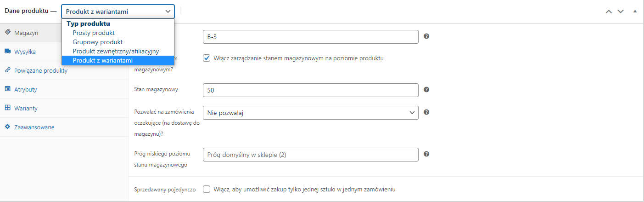Move the panel down with arrow
644x202 pixels.
coord(621,11)
